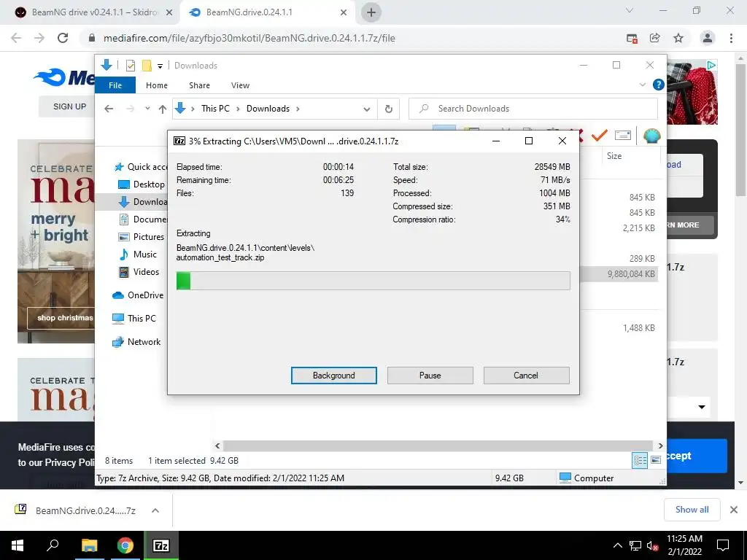Open the File tab in Explorer
The image size is (747, 560).
click(115, 85)
